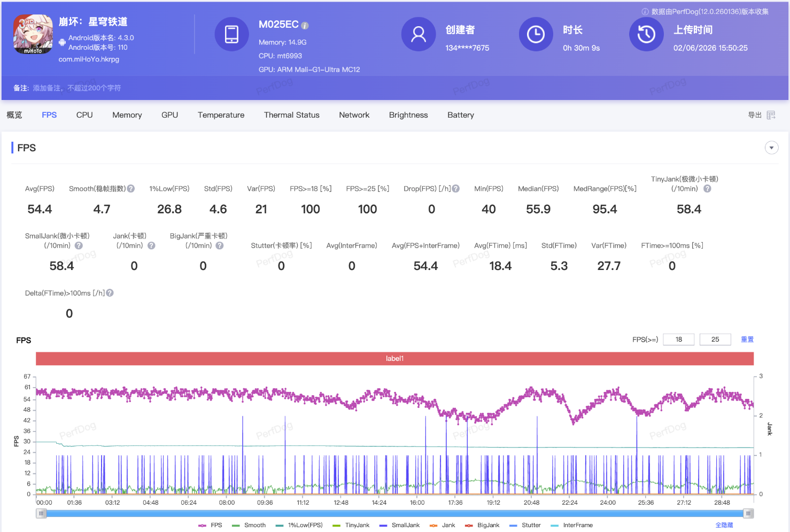Click the Android robot icon
The image size is (790, 532).
click(x=62, y=42)
